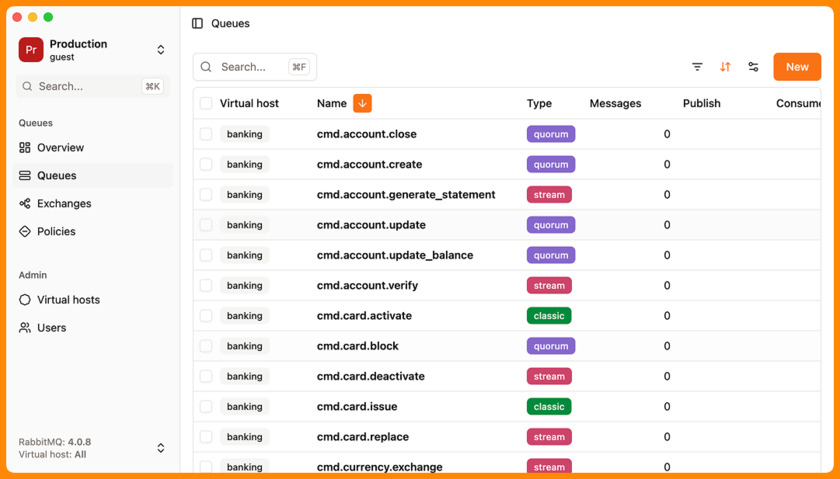Viewport: 840px width, 479px height.
Task: Check the cmd.account.create row checkbox
Action: [206, 164]
